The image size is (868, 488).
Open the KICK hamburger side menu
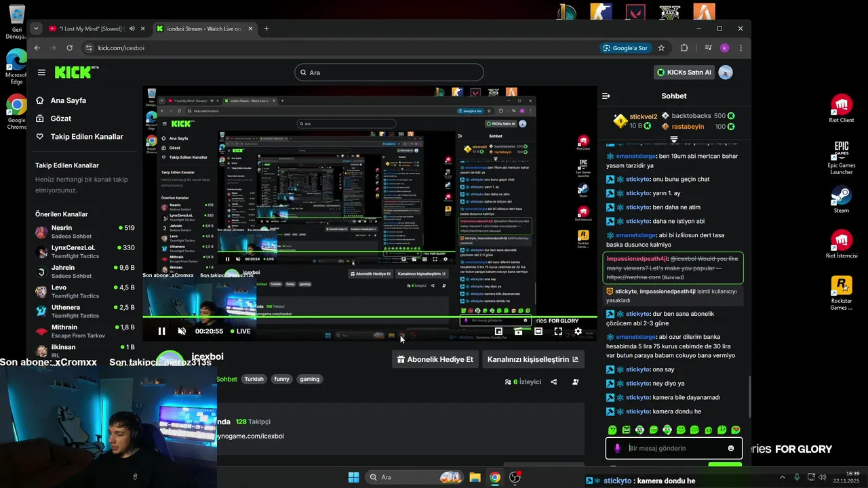[x=41, y=73]
